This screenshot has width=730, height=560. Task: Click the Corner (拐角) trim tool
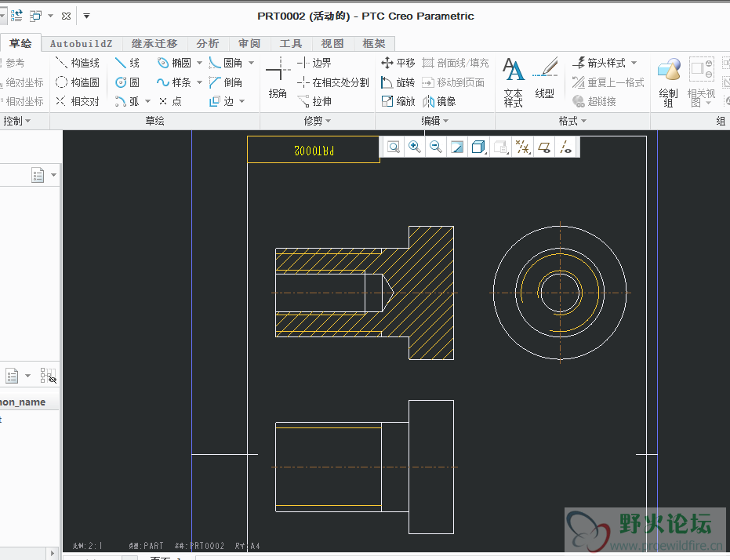tap(278, 78)
